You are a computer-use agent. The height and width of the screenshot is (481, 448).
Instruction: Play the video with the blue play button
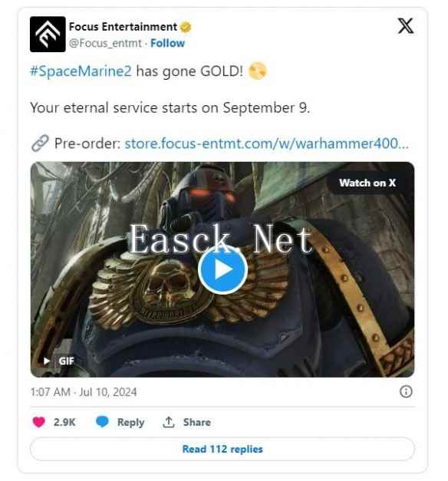tap(222, 269)
